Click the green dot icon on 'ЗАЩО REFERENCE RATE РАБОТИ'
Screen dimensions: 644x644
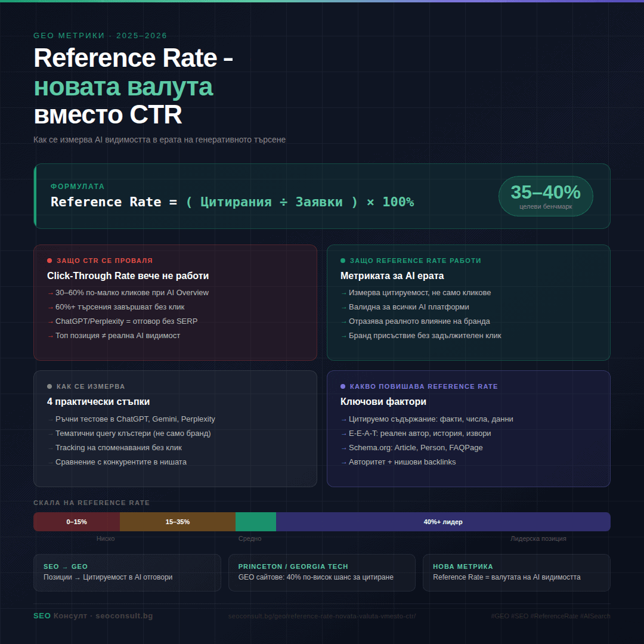coord(342,260)
